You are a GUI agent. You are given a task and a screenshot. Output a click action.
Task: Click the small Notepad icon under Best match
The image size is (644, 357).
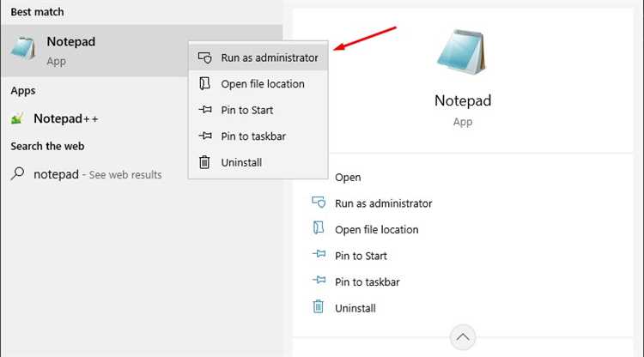[x=23, y=49]
